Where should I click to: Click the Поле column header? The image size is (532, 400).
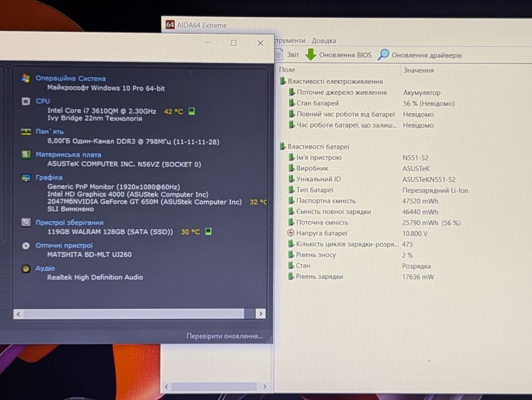[287, 70]
